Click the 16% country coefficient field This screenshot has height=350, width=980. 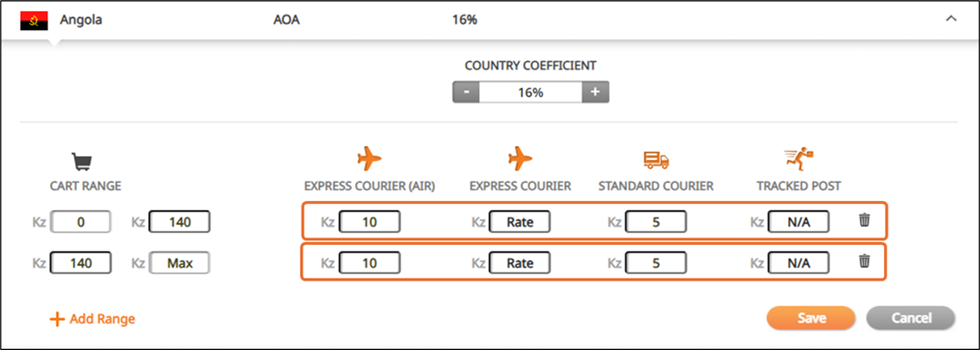pyautogui.click(x=530, y=92)
